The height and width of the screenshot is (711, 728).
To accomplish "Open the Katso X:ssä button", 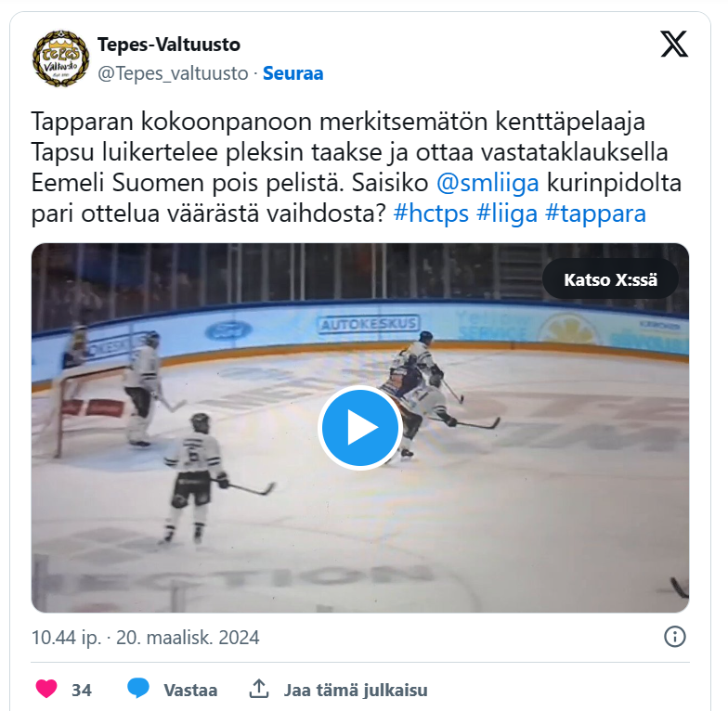I will tap(611, 279).
